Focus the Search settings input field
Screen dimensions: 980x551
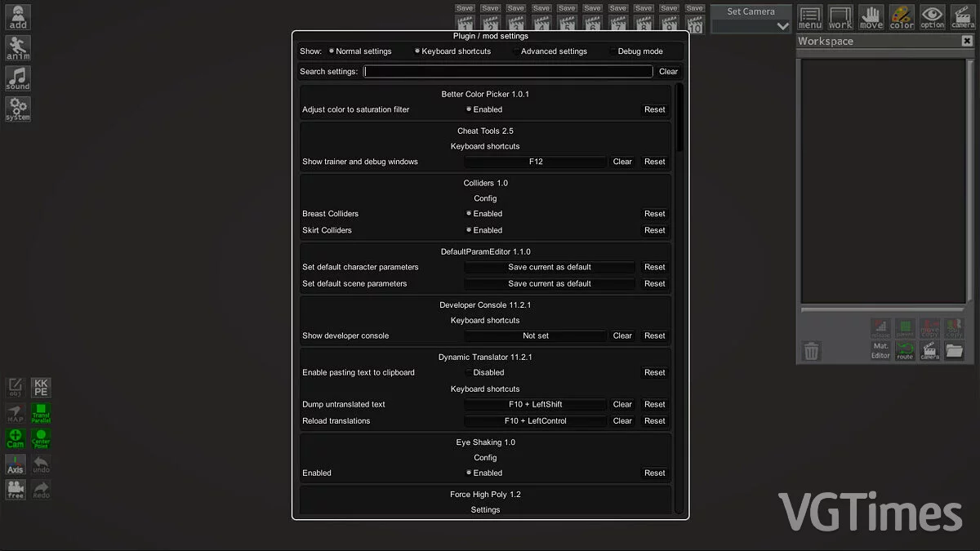pos(508,72)
